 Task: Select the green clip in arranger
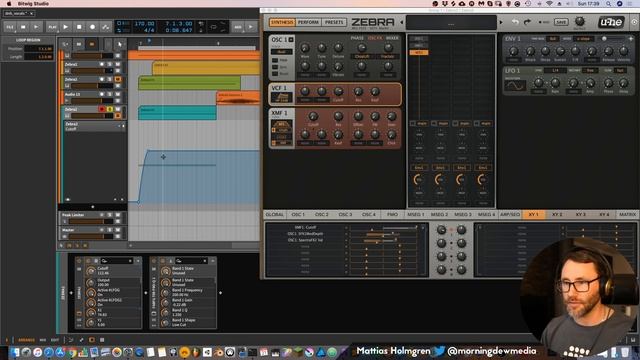click(189, 83)
